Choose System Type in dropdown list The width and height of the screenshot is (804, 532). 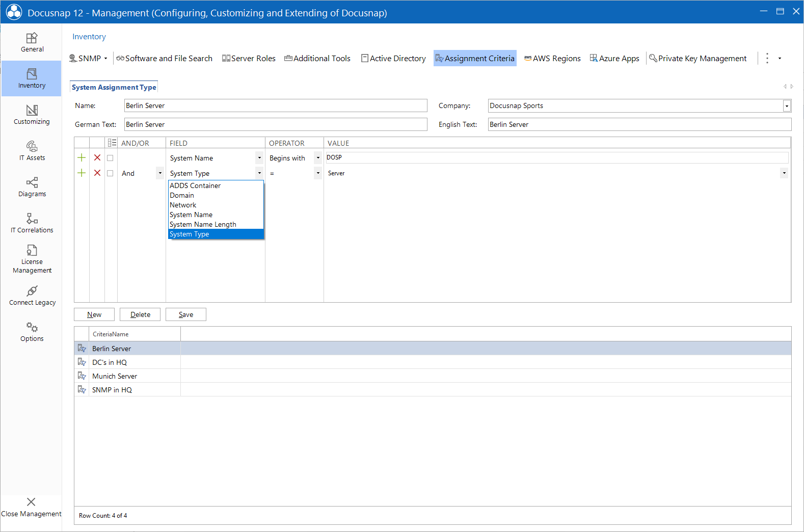point(216,234)
